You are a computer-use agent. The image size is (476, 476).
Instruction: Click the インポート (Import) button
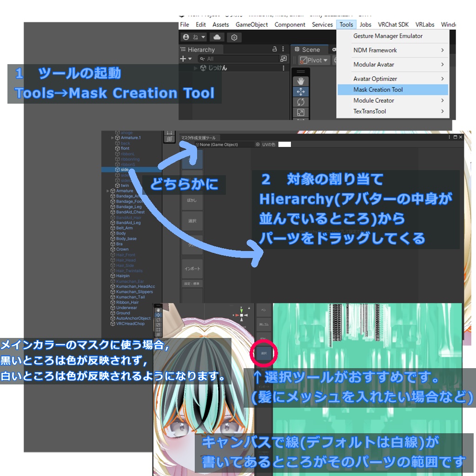point(192,269)
